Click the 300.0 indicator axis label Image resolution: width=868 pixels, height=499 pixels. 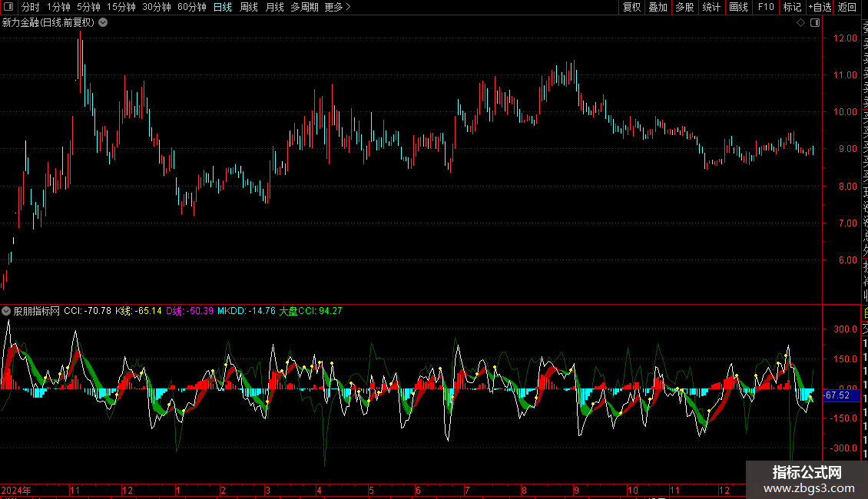pos(845,329)
